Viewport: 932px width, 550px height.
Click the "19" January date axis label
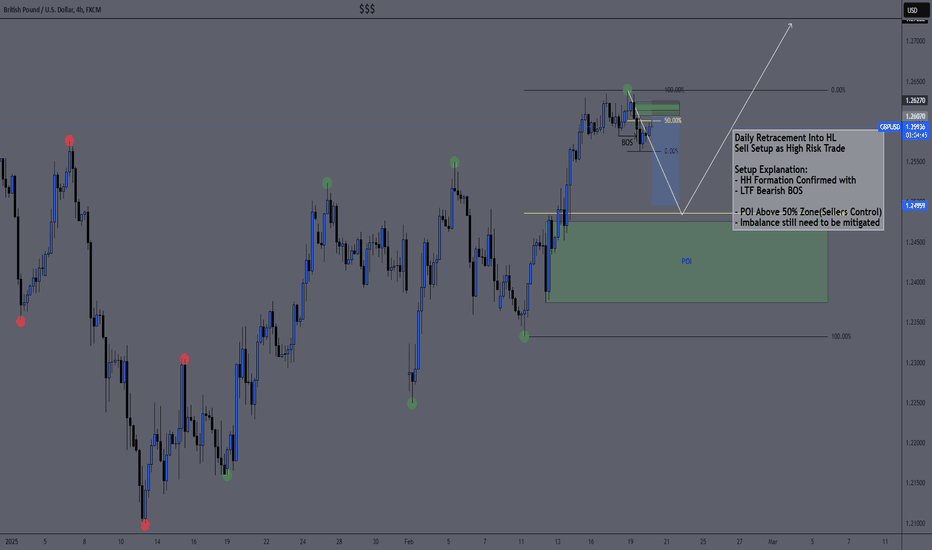pyautogui.click(x=227, y=542)
